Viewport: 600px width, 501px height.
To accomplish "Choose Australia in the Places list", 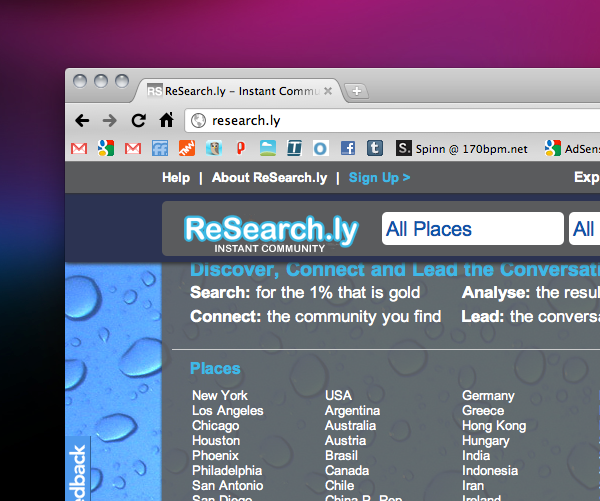I will tap(351, 426).
